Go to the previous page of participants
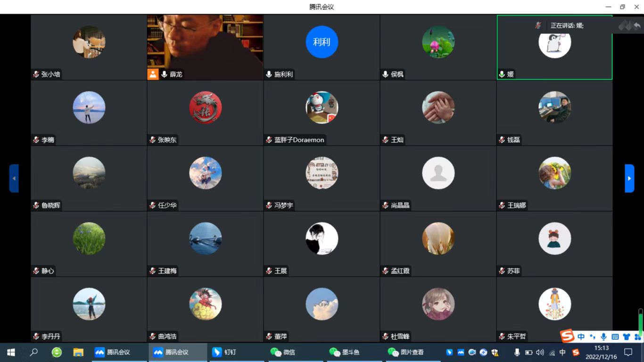644x362 pixels. tap(14, 178)
